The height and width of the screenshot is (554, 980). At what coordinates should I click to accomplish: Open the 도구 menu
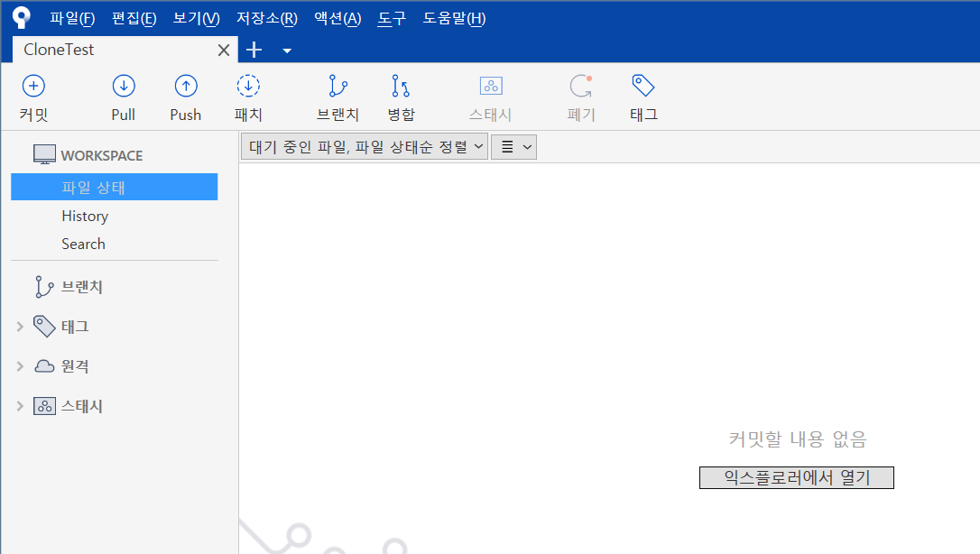392,18
